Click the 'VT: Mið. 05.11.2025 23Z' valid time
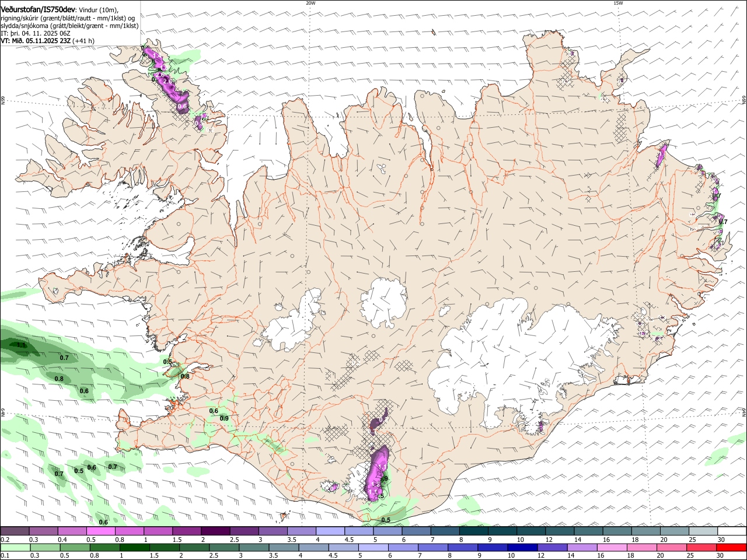 [34, 41]
